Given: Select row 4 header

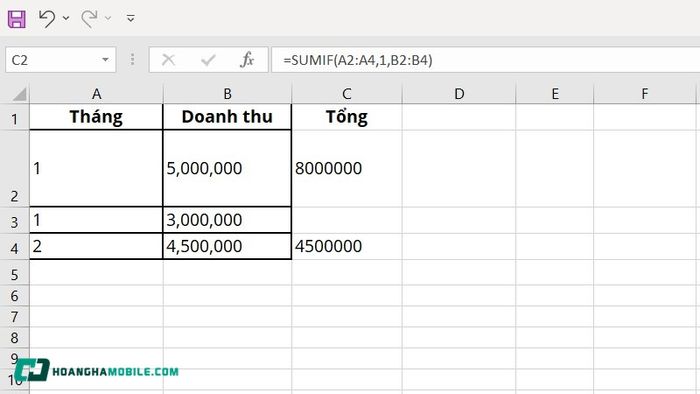Looking at the screenshot, I should pos(15,246).
